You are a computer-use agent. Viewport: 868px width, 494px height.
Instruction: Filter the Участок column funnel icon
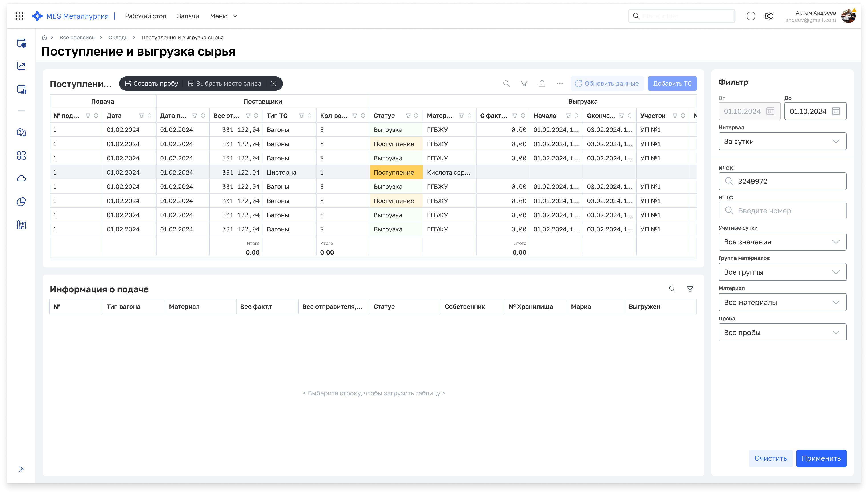coord(675,116)
